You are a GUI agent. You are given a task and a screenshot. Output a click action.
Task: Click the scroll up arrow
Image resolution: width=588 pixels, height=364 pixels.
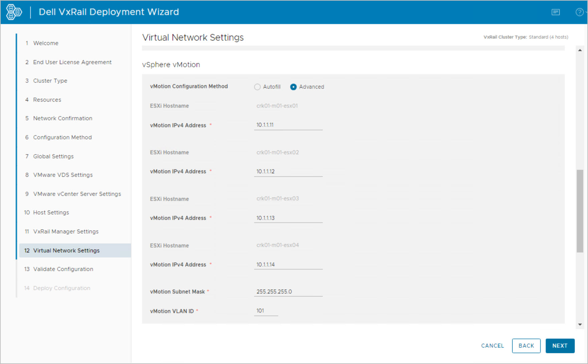pyautogui.click(x=580, y=50)
